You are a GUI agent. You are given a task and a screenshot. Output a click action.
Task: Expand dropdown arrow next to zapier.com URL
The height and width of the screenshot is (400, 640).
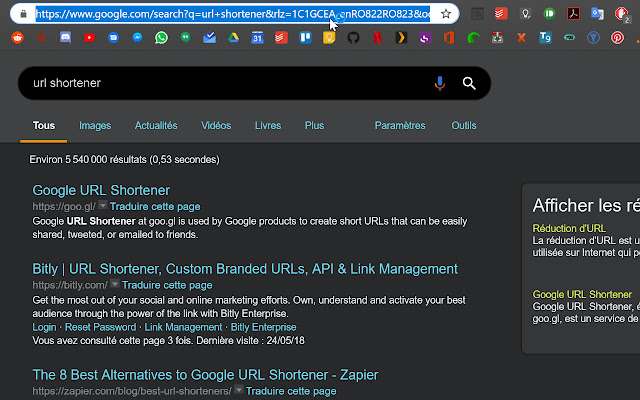(239, 389)
